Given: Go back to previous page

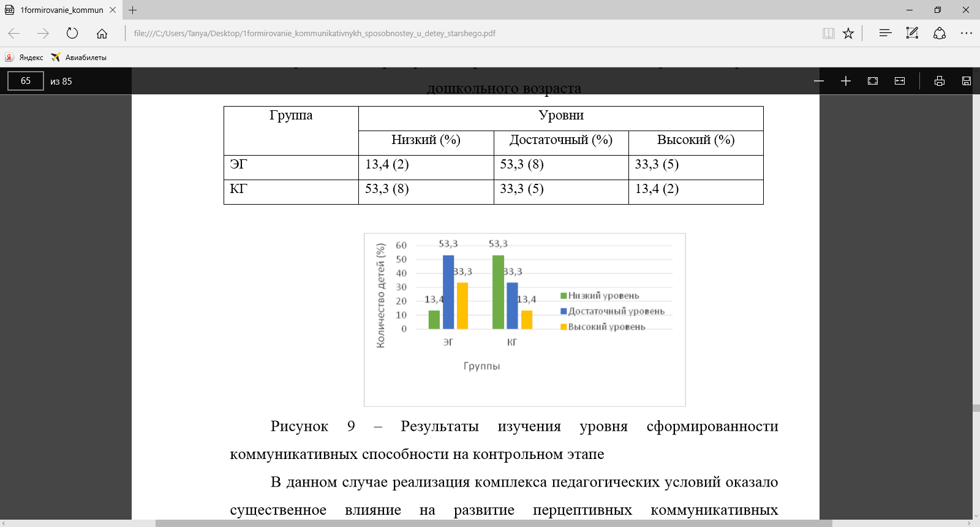Looking at the screenshot, I should [14, 33].
